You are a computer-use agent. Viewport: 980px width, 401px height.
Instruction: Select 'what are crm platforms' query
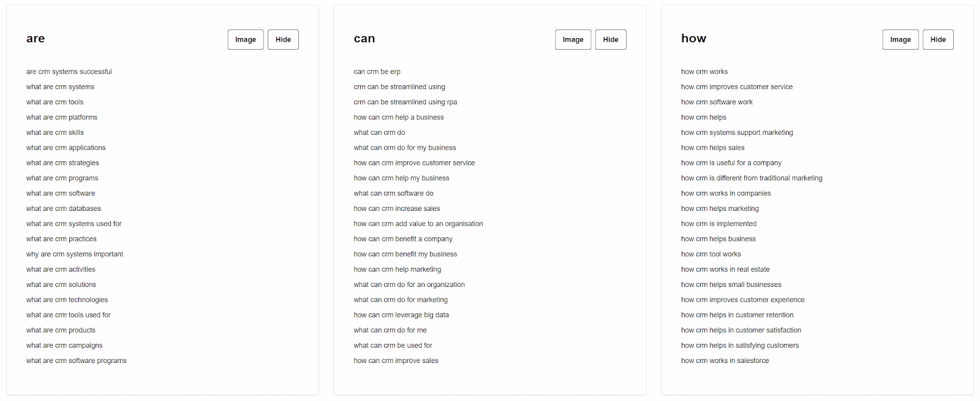pyautogui.click(x=62, y=117)
